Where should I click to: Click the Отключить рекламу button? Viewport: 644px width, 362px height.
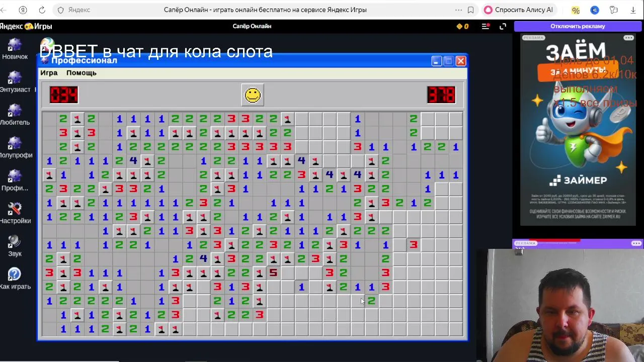[x=578, y=26]
